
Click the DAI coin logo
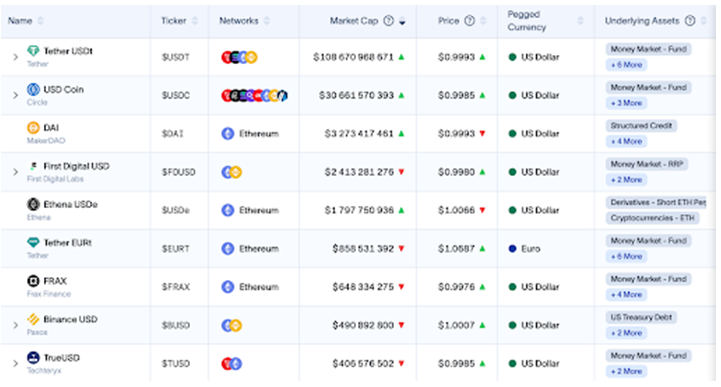click(x=33, y=127)
